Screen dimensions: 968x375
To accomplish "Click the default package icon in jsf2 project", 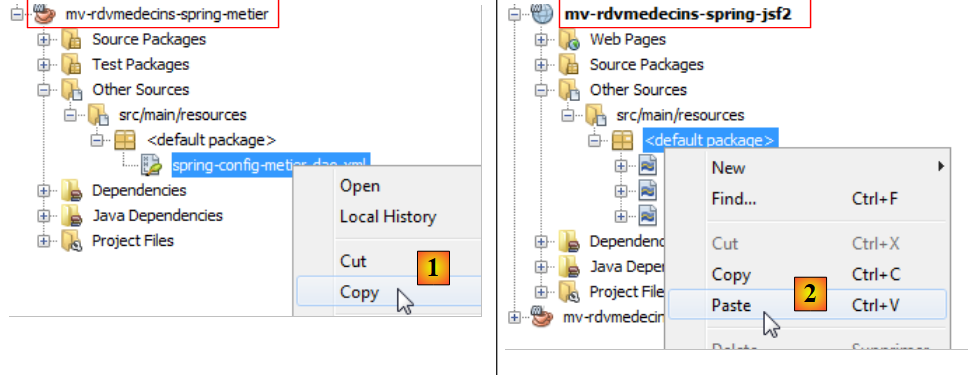I will tap(622, 141).
